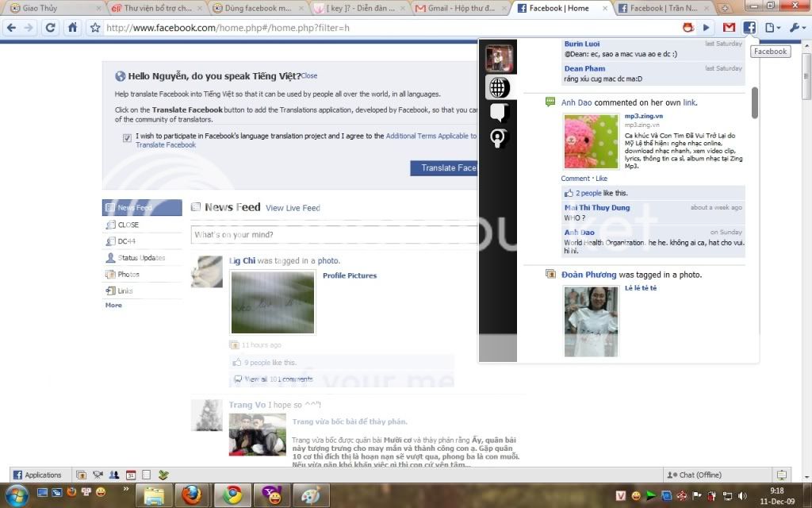Open a new browser tab
Screen dimensions: 812x508
[x=725, y=8]
